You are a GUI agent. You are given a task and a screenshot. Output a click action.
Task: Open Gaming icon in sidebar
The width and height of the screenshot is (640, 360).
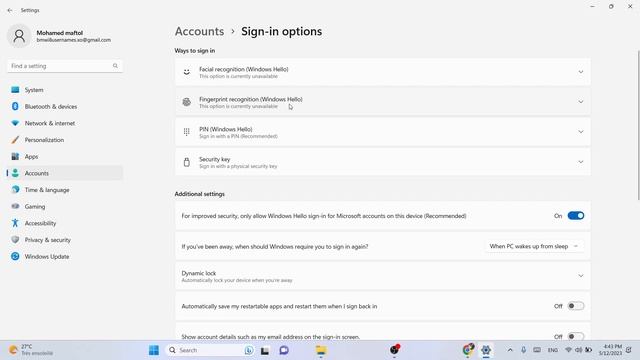point(15,207)
